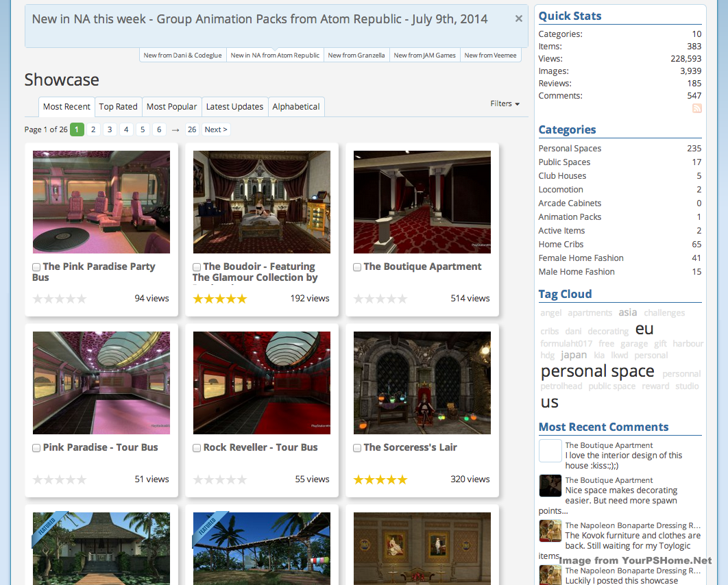
Task: Open The Boutique Apartment title link
Action: point(422,266)
